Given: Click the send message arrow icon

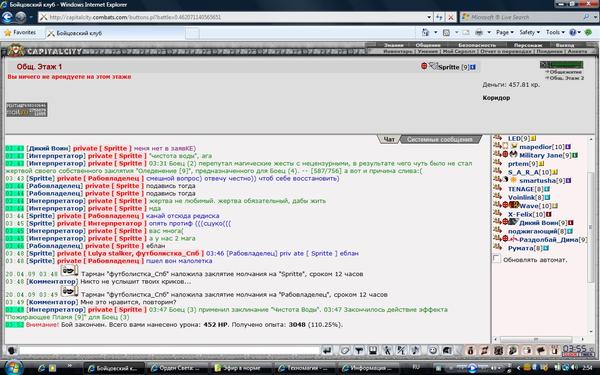Looking at the screenshot, I should (327, 351).
